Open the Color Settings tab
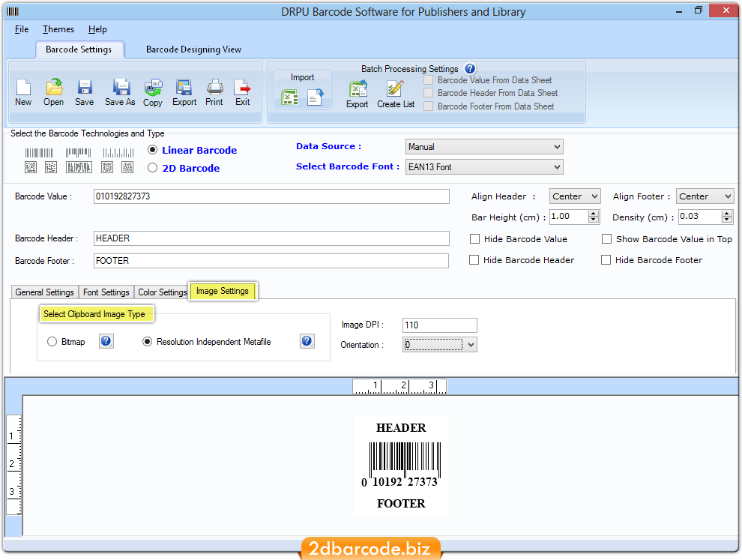 (x=163, y=292)
